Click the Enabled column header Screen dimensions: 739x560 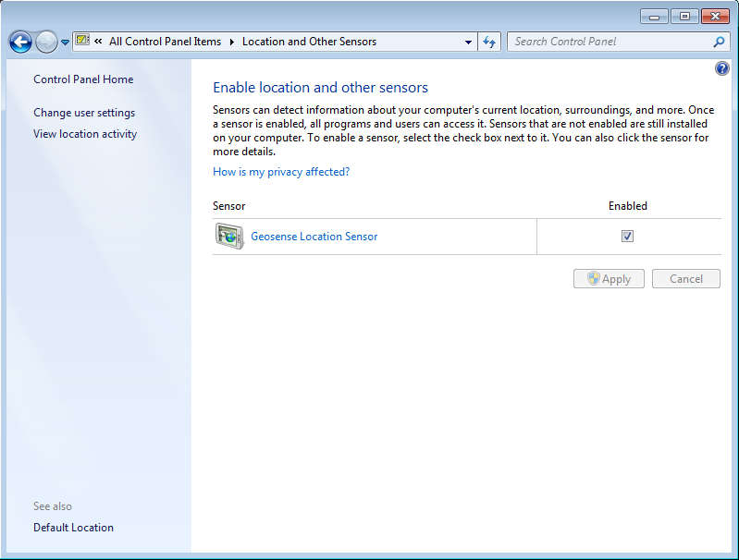(x=628, y=206)
